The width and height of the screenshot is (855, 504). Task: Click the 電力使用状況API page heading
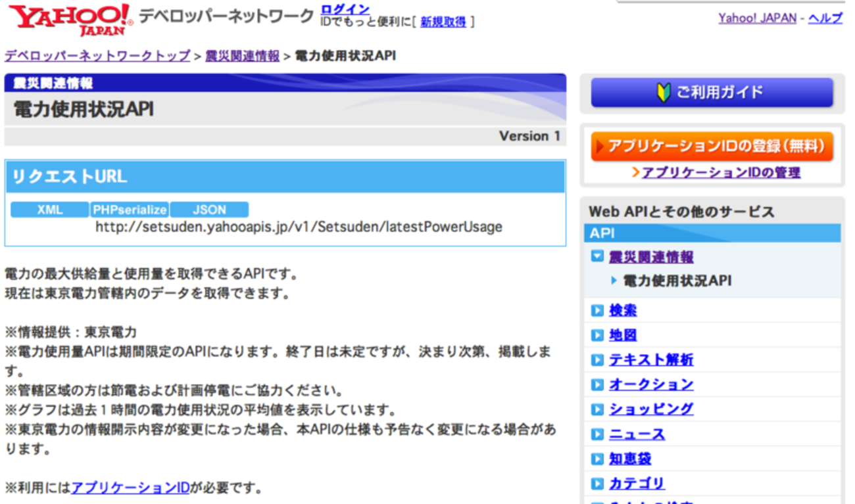tap(84, 109)
